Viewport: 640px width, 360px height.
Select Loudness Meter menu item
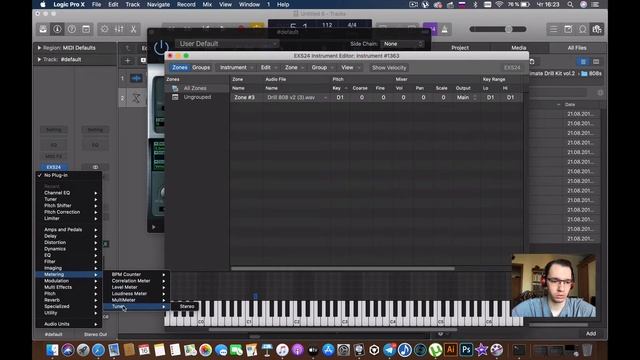[x=137, y=293]
